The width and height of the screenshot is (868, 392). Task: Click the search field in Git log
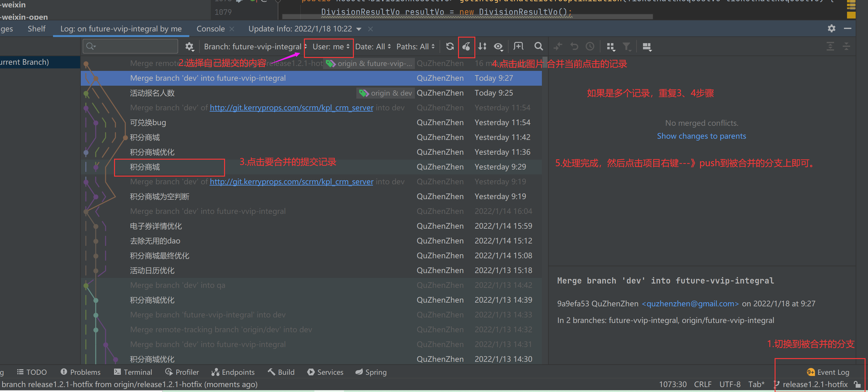[x=130, y=46]
